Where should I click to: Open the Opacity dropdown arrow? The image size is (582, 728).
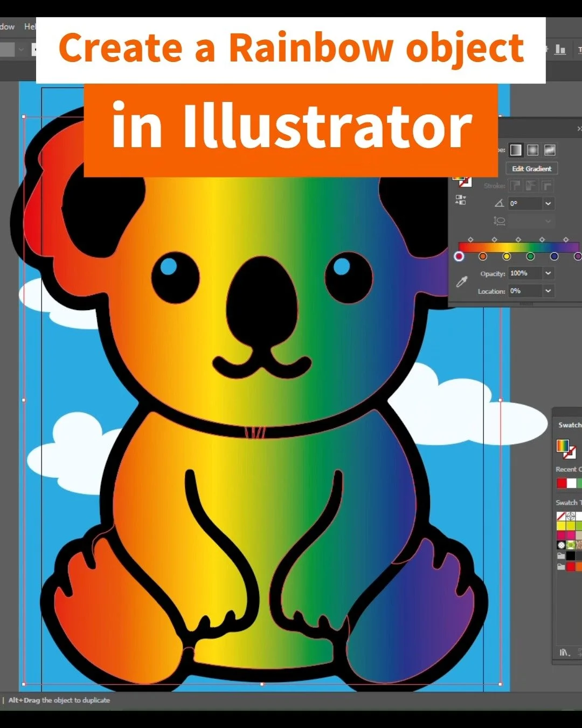(x=548, y=273)
